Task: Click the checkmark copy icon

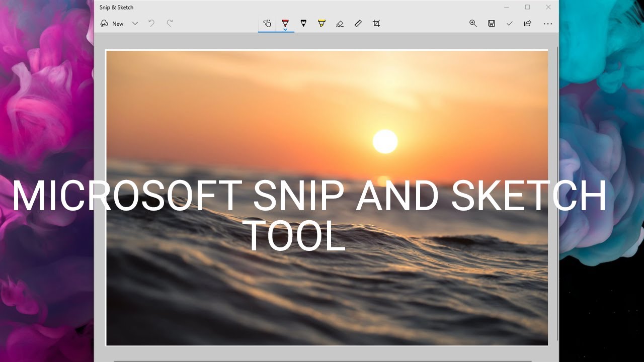Action: pyautogui.click(x=509, y=23)
